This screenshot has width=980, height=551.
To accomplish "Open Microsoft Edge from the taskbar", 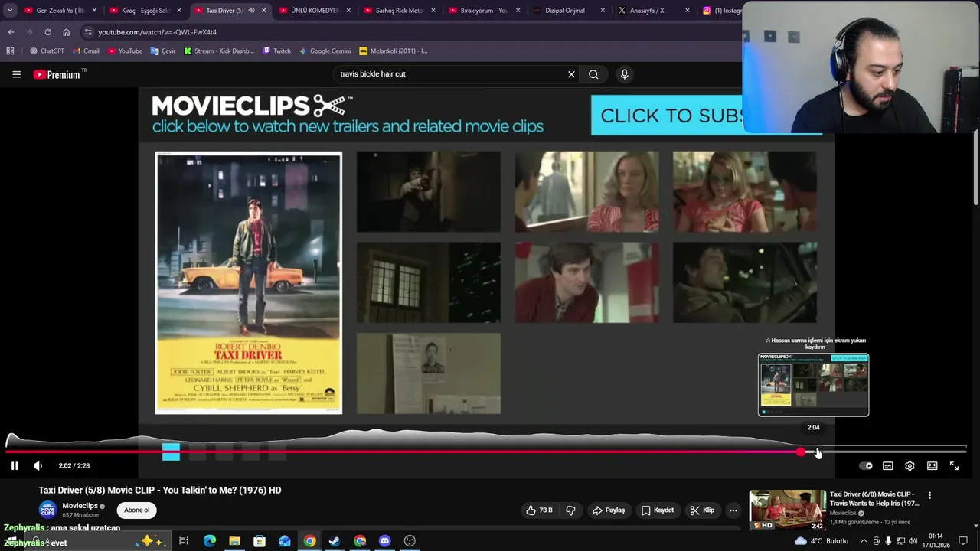I will [209, 541].
